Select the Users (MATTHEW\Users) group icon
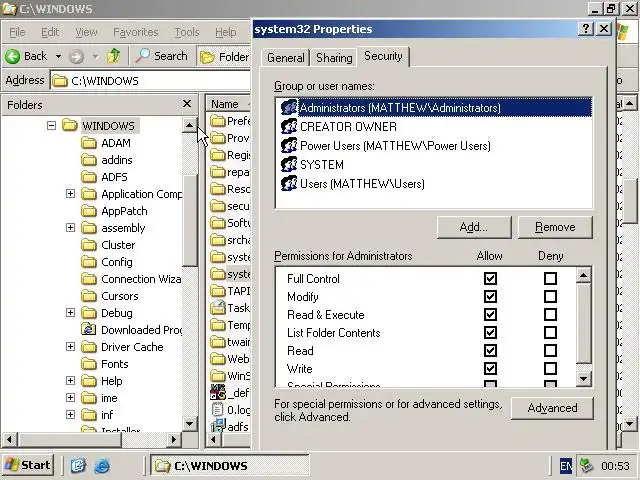The image size is (640, 480). click(289, 184)
